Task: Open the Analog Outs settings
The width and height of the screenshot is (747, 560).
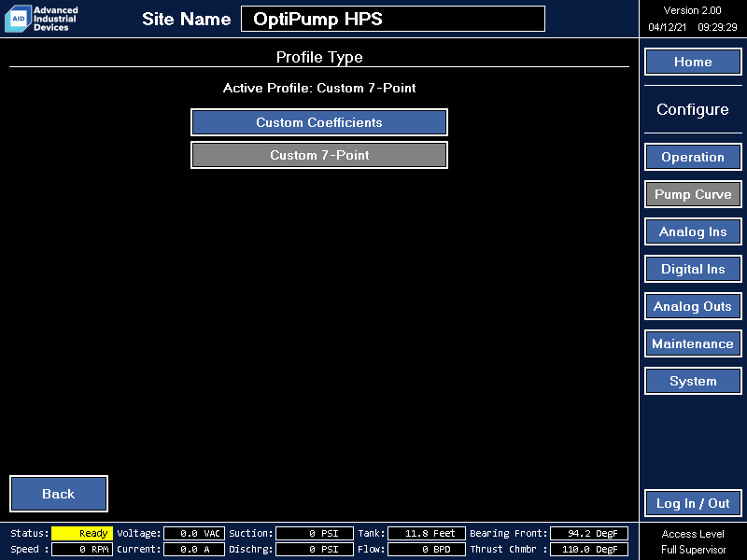Action: tap(693, 306)
